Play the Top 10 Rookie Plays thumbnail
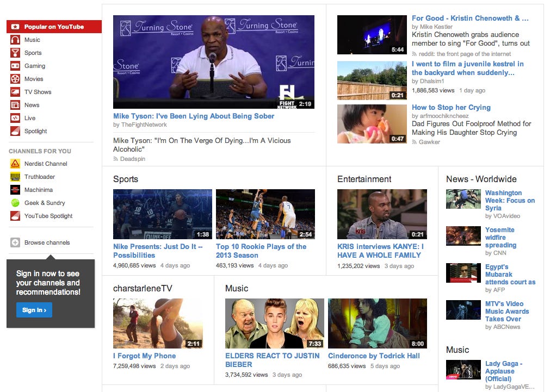The height and width of the screenshot is (392, 550). 265,214
